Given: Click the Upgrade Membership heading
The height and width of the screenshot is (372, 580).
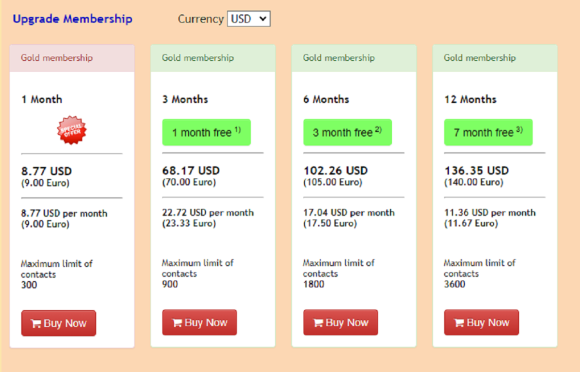Looking at the screenshot, I should [72, 19].
